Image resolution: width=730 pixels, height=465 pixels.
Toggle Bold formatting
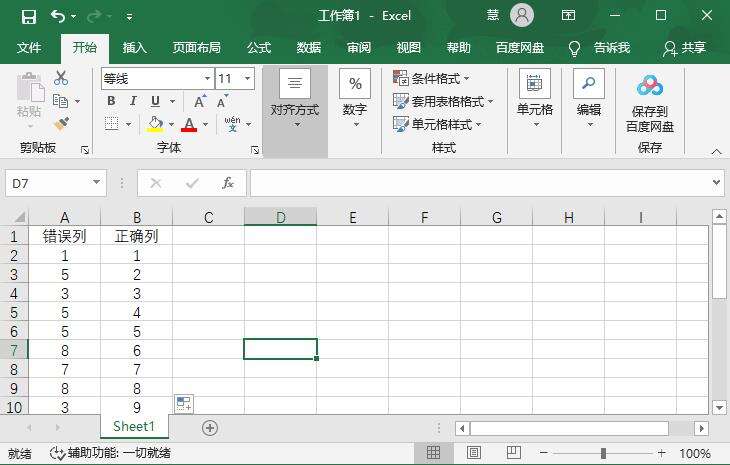tap(111, 101)
